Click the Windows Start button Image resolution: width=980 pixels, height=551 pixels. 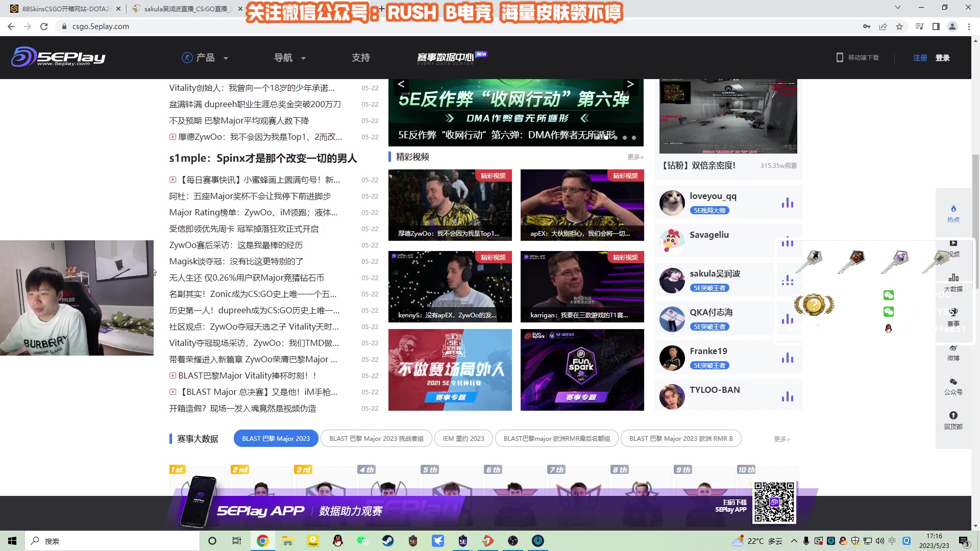(12, 541)
